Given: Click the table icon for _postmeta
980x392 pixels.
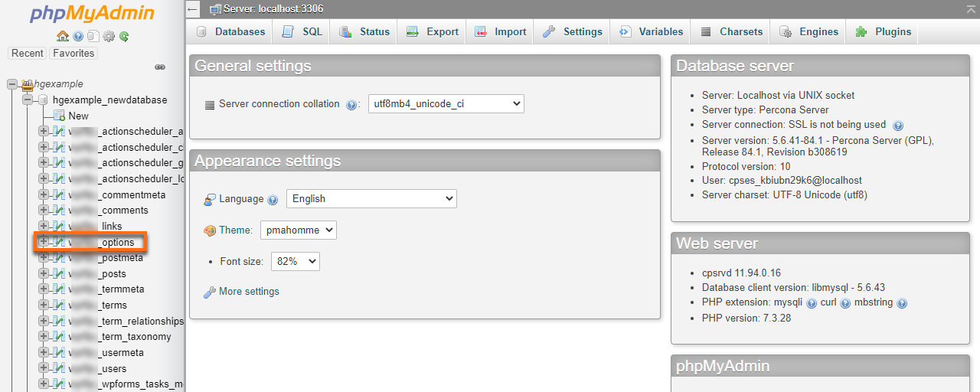Looking at the screenshot, I should click(x=59, y=258).
